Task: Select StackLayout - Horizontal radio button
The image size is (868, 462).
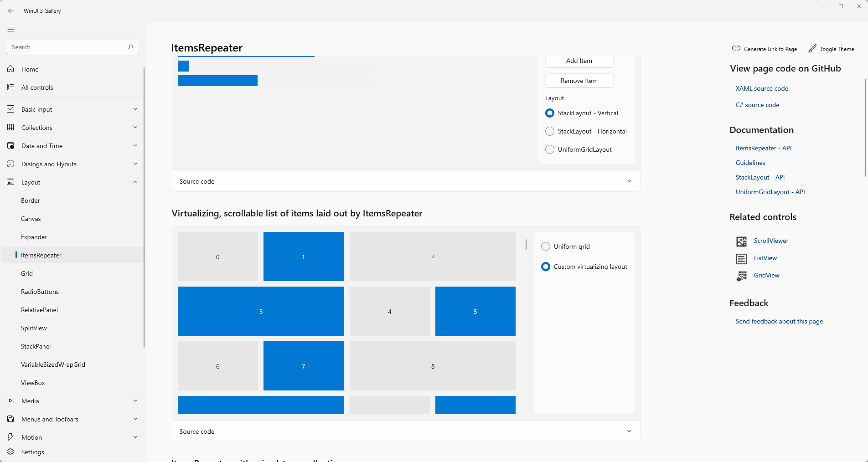Action: tap(550, 131)
